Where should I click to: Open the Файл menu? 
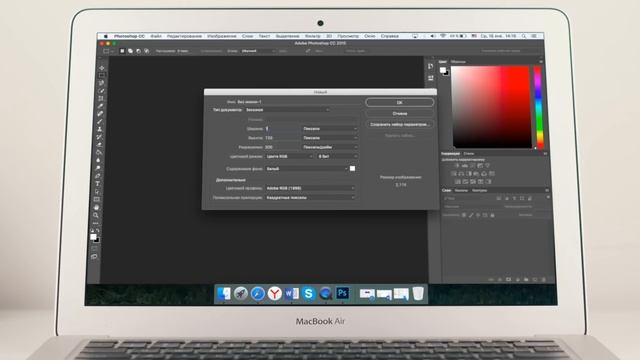156,36
